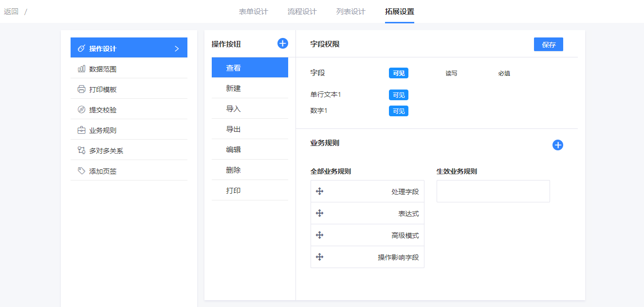The height and width of the screenshot is (307, 644).
Task: Click the drag handle icon for 高级模式
Action: (x=320, y=235)
